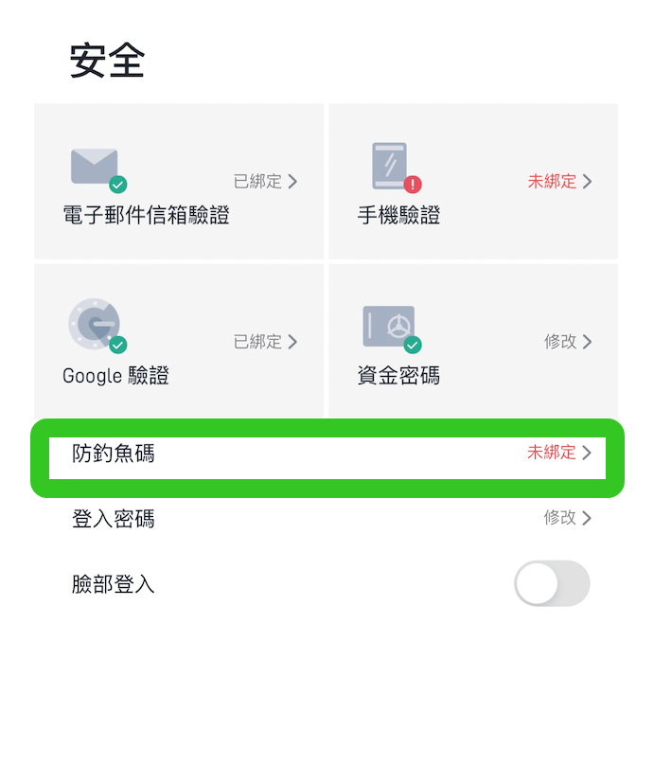Tap red 未綁定 link for 防釣魚碼
Image resolution: width=672 pixels, height=784 pixels.
point(552,453)
